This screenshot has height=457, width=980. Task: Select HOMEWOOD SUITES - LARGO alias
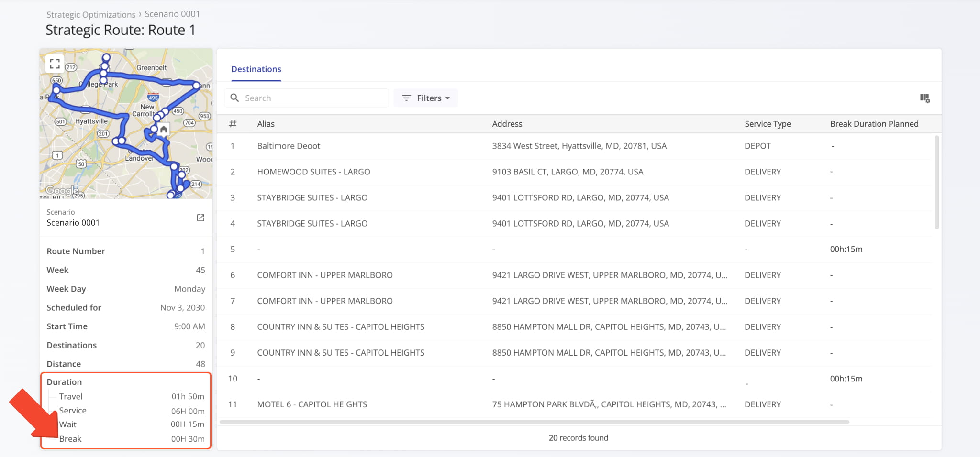313,172
